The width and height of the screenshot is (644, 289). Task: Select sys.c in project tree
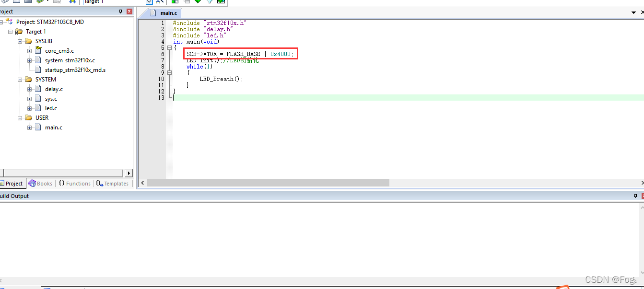coord(51,99)
